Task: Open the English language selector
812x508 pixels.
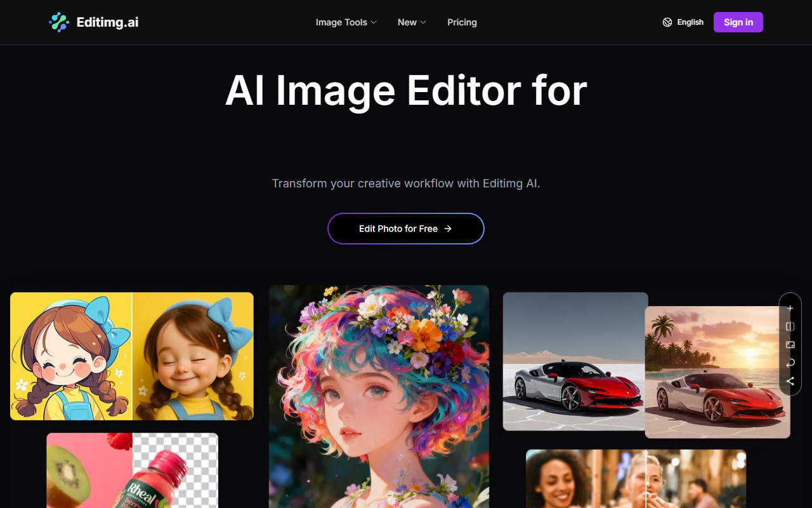Action: (x=683, y=22)
